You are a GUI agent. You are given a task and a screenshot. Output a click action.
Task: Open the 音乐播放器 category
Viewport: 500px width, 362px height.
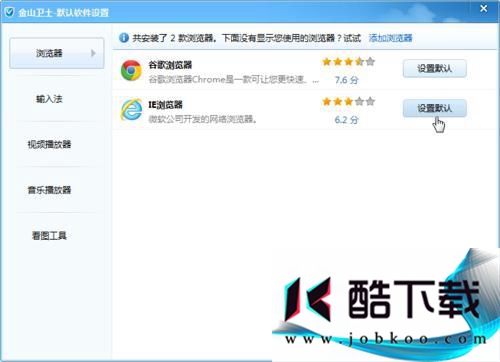[x=49, y=190]
